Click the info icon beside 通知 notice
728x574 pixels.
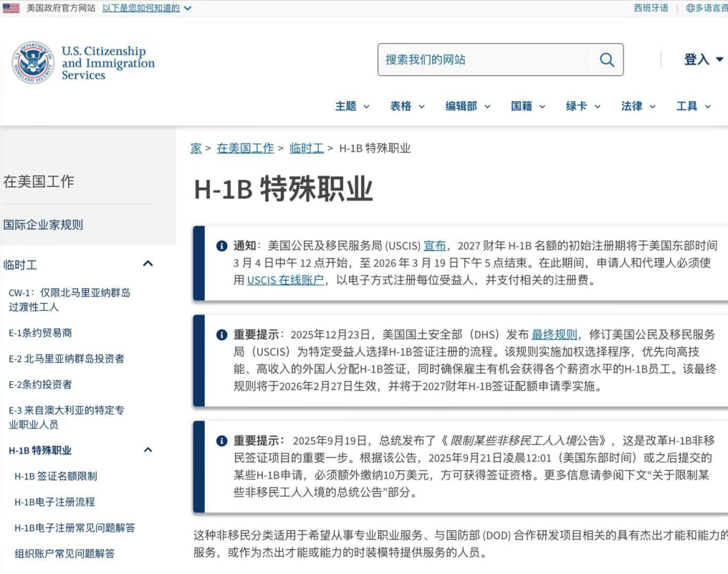coord(222,246)
